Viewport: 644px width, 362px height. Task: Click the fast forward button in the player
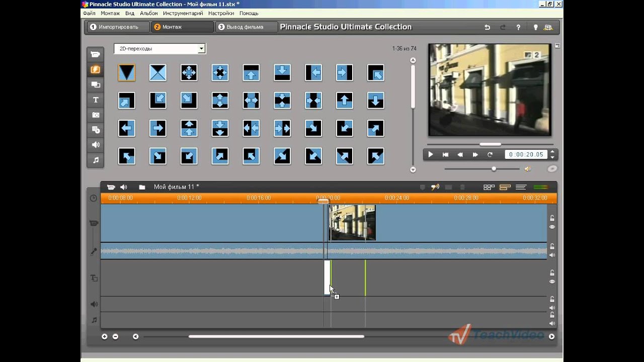[475, 155]
